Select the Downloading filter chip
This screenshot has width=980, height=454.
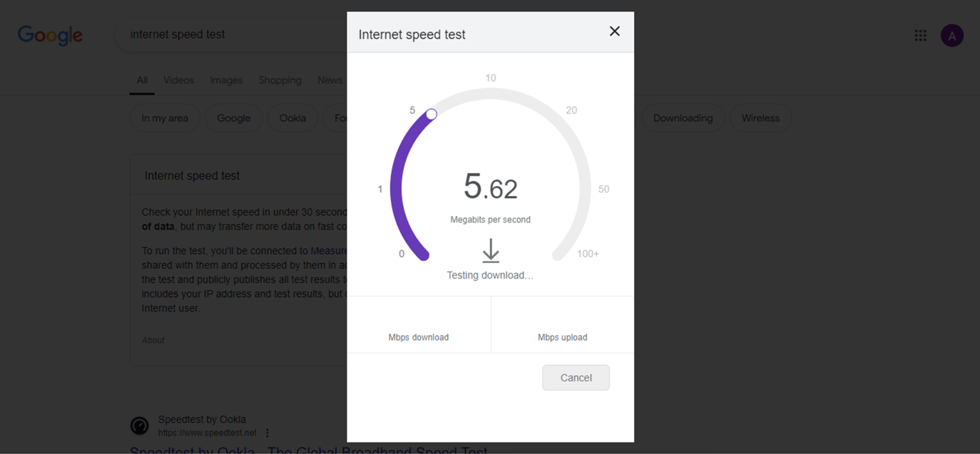pyautogui.click(x=683, y=118)
